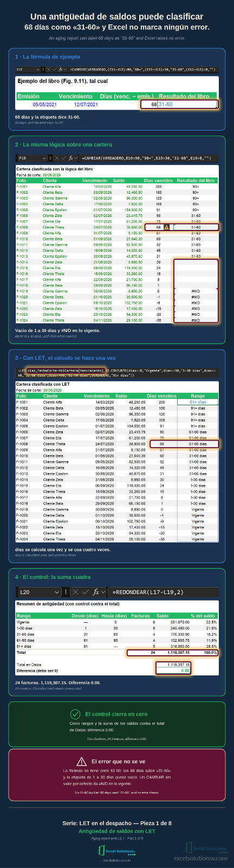The width and height of the screenshot is (234, 868).
Task: Select the 68 days cell for F-1008 in section 2
Action: [158, 227]
